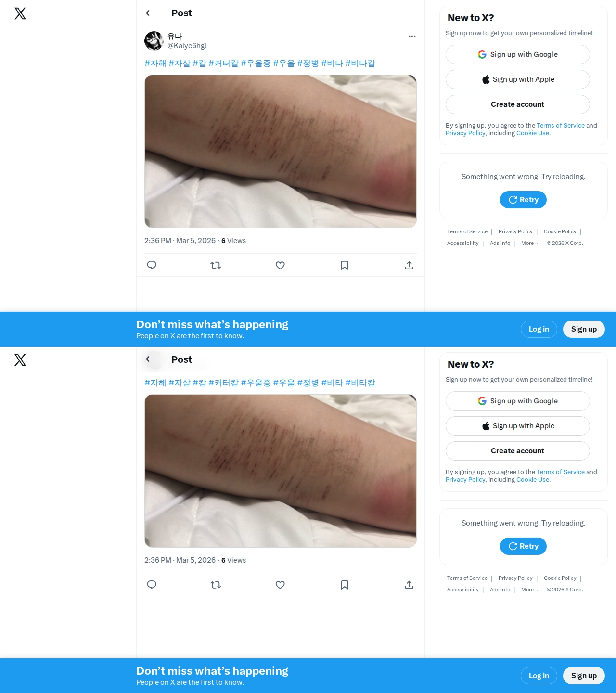The height and width of the screenshot is (693, 616).
Task: Open the @Kalye6hgl profile avatar
Action: pos(154,41)
